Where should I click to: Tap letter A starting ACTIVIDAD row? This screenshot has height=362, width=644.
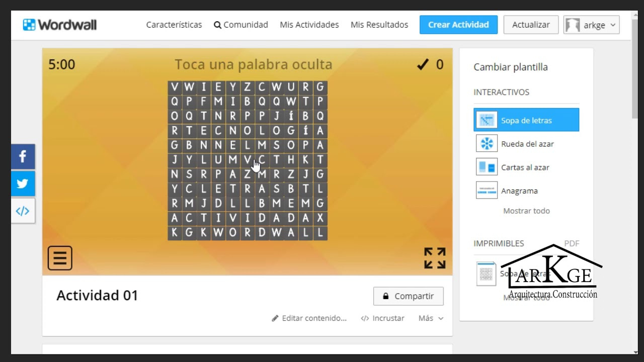tap(175, 219)
